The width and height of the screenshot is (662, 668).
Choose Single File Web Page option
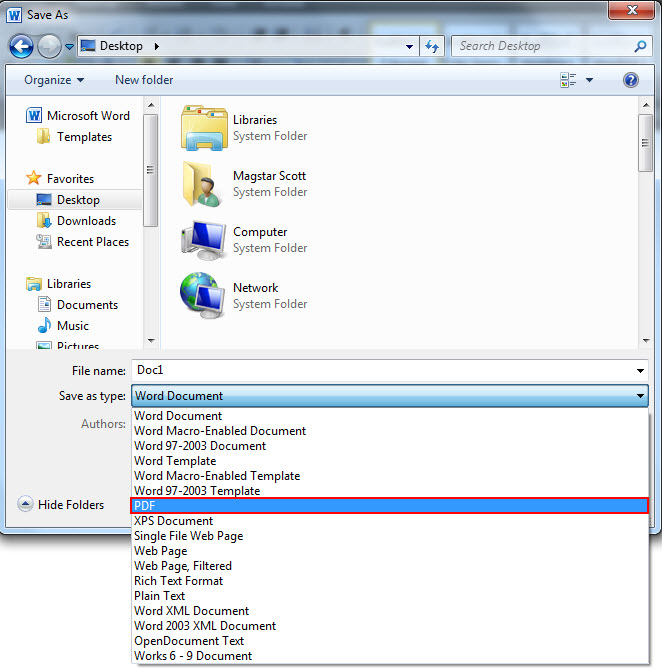click(x=390, y=536)
